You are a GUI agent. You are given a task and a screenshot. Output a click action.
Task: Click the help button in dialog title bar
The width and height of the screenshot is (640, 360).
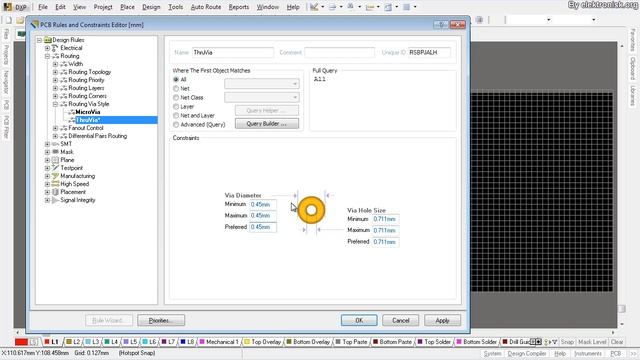441,24
